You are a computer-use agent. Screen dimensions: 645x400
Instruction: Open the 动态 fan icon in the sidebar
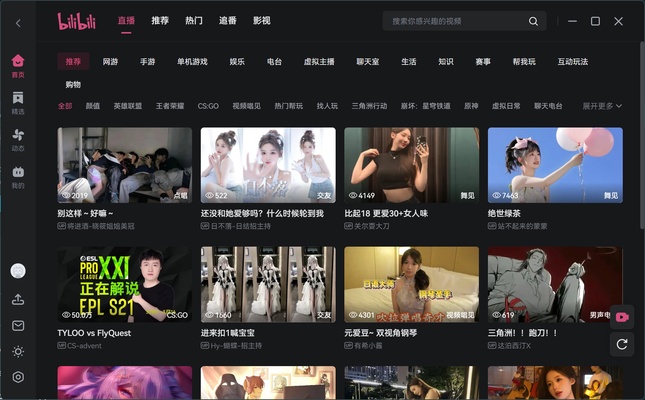click(x=18, y=140)
